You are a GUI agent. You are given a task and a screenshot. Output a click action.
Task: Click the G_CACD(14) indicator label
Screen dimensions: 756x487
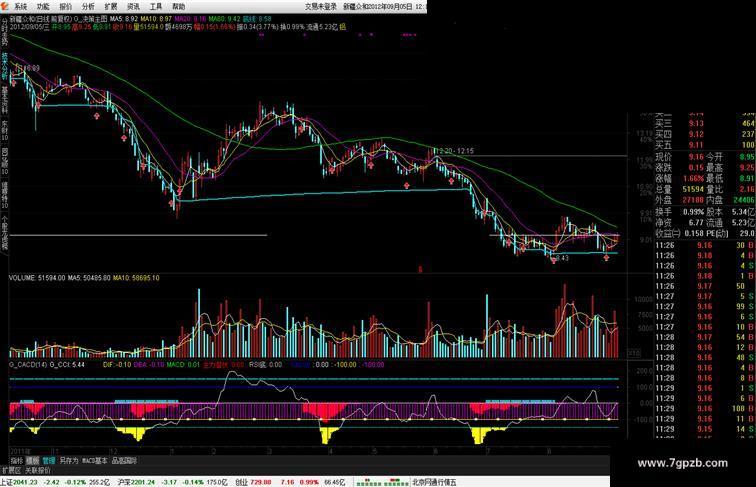tap(28, 365)
